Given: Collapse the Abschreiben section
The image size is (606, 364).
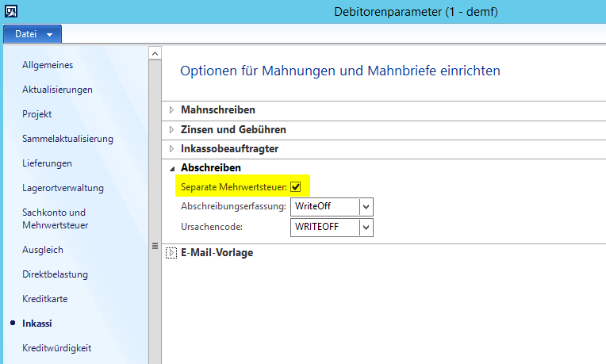Looking at the screenshot, I should (x=171, y=168).
